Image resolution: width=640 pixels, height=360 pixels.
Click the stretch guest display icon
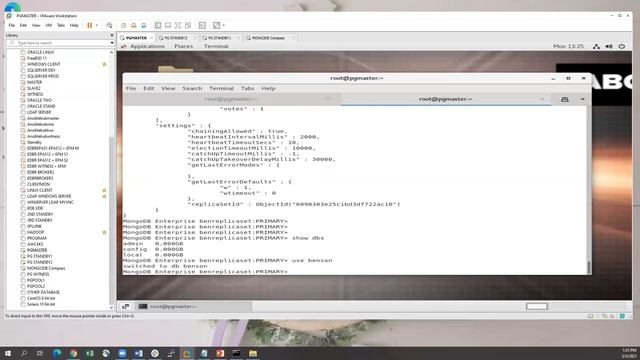(216, 25)
